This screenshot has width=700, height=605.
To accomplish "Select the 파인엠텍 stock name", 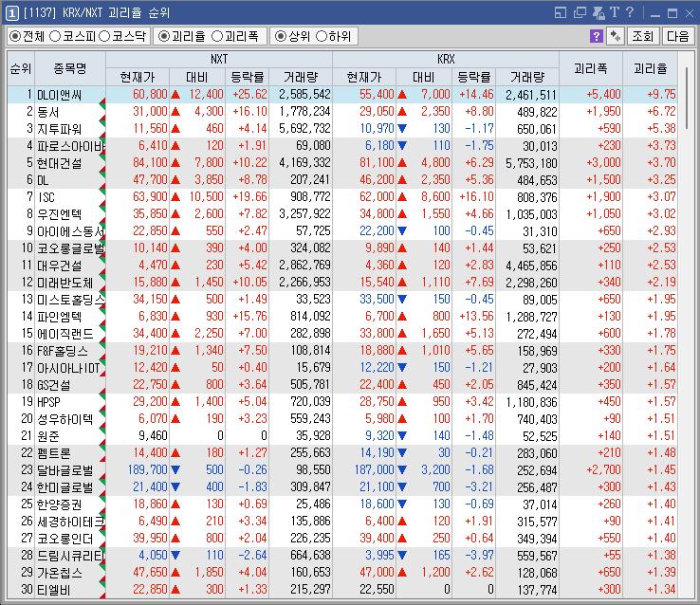I will pos(60,317).
